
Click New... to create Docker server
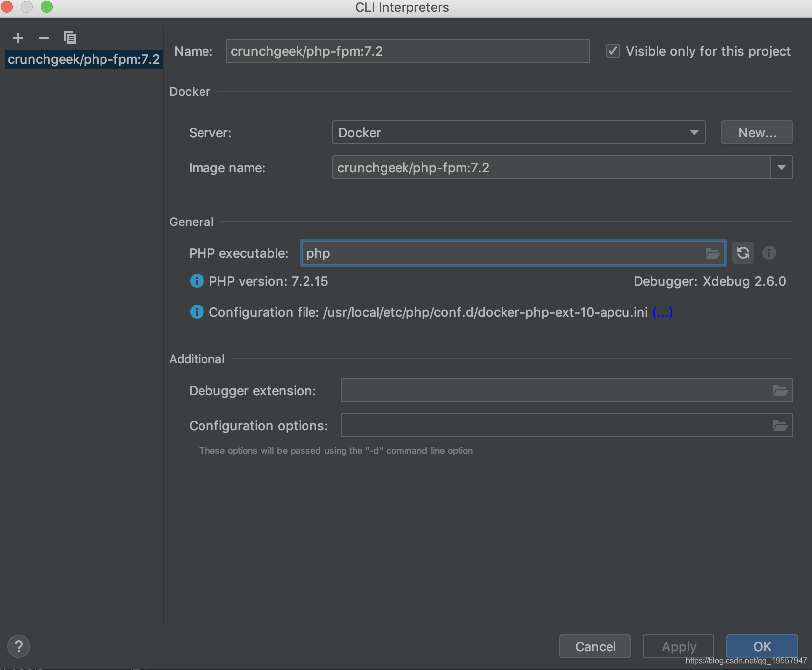coord(757,133)
